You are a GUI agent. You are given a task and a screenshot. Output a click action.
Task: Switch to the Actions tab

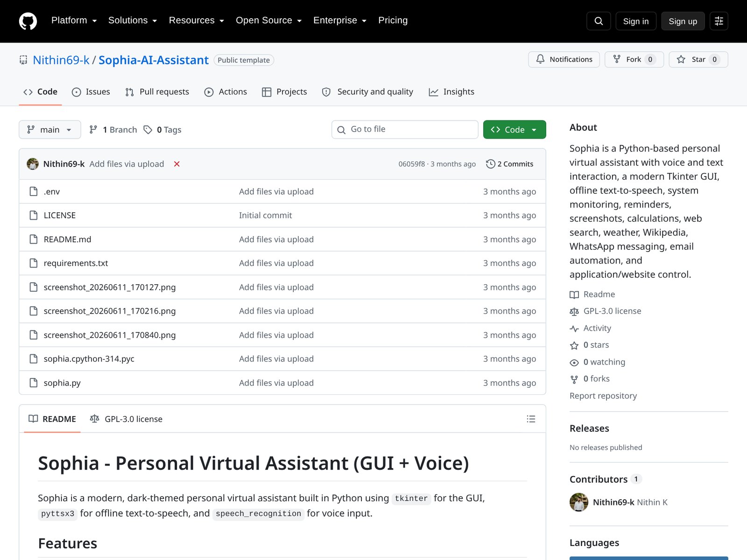tap(226, 92)
